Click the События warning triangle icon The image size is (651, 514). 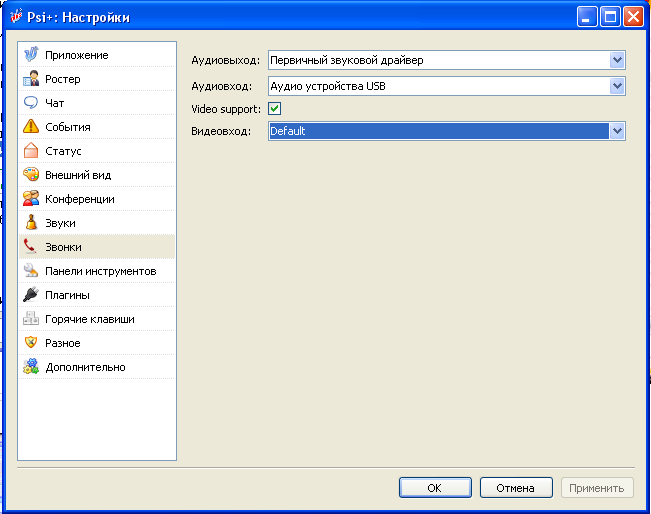click(x=31, y=127)
